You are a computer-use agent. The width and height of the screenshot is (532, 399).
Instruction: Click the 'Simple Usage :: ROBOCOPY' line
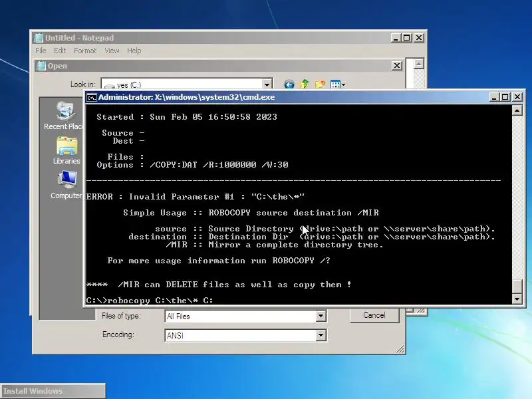coord(251,213)
